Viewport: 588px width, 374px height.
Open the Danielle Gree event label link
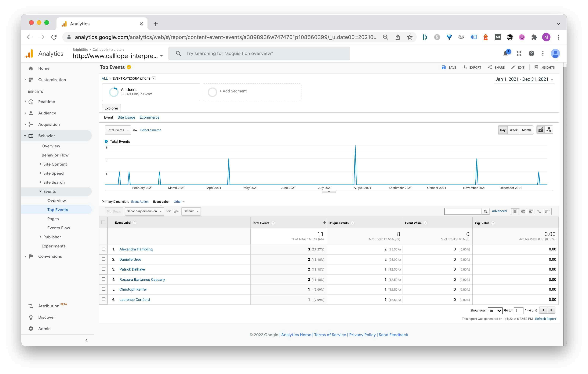130,260
